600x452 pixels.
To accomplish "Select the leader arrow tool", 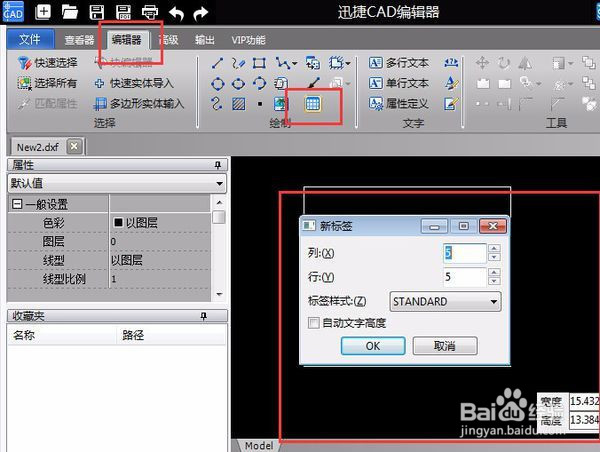I will (314, 83).
